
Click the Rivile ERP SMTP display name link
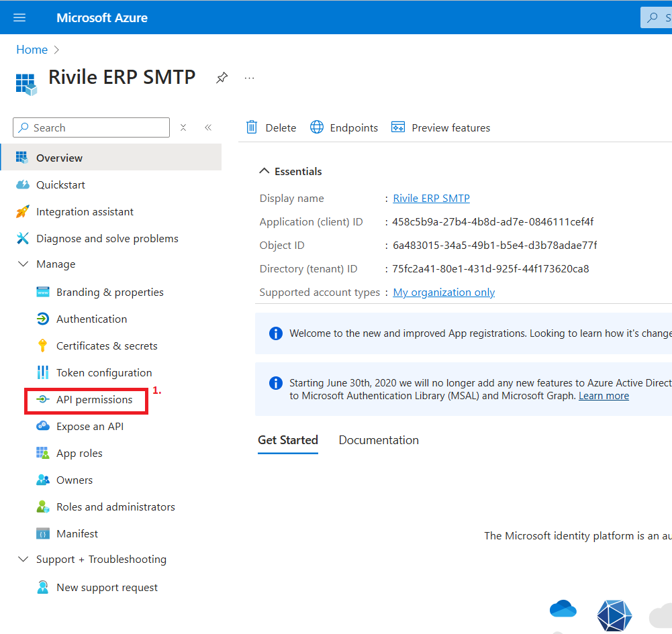[431, 199]
